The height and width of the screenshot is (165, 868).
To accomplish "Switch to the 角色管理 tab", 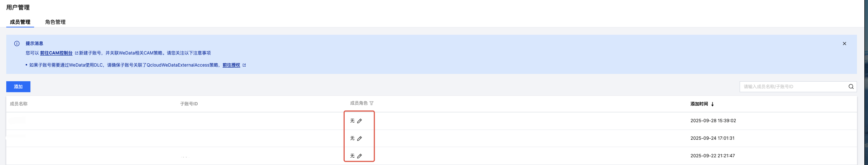I will (55, 22).
